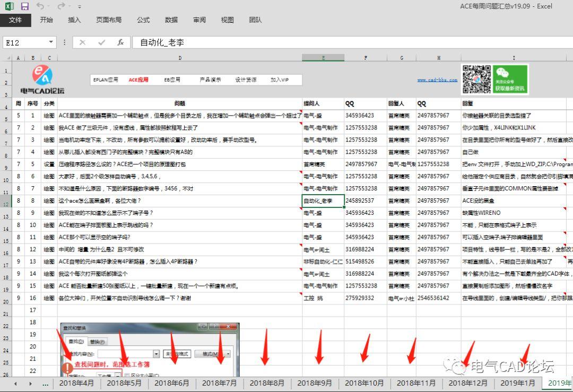Click the Undo arrow icon

(x=40, y=6)
